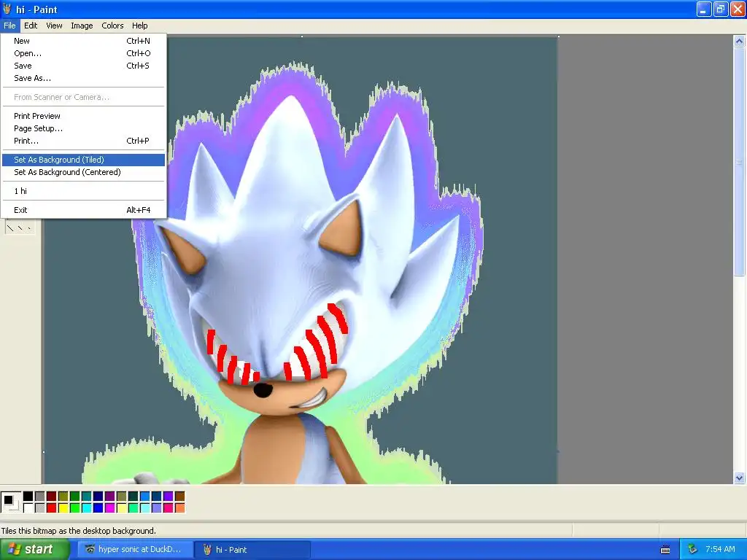
Task: Pick the violet color swatch
Action: [x=169, y=496]
